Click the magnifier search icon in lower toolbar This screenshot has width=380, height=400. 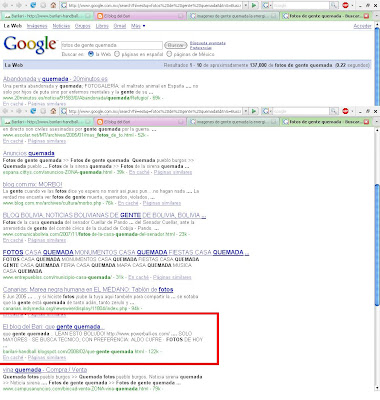334,111
